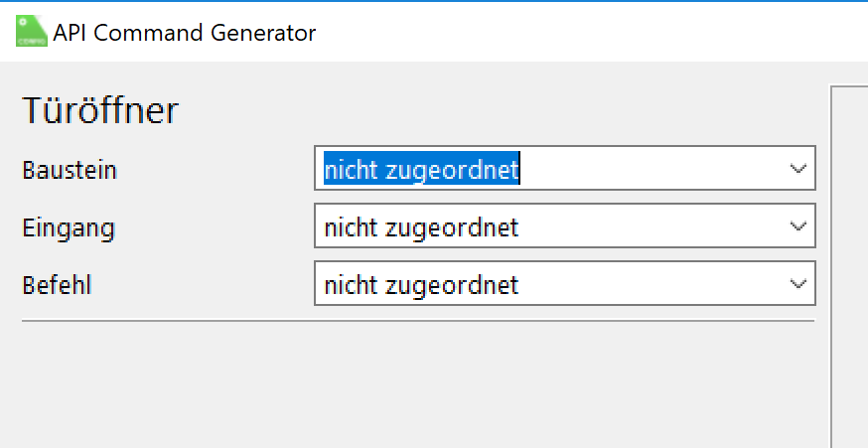The image size is (868, 448).
Task: Click the Eingang label
Action: 69,228
